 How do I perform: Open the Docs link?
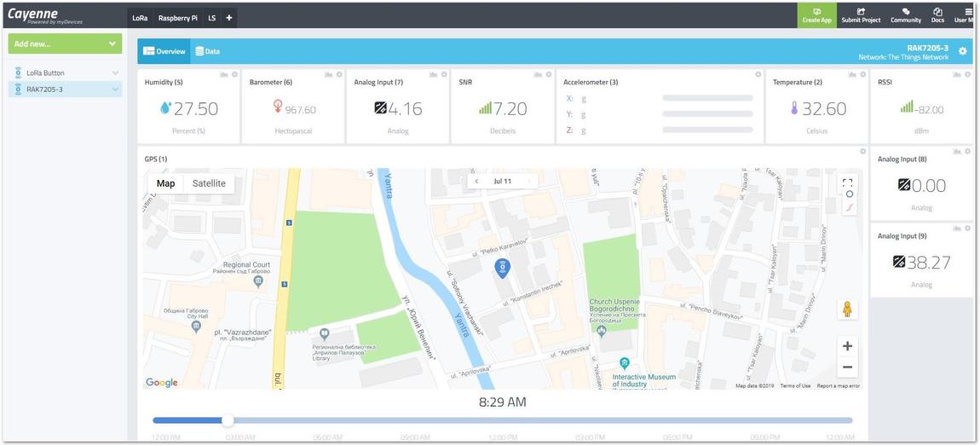point(937,15)
